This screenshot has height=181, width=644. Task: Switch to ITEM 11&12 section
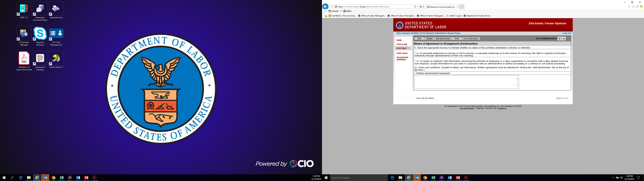pyautogui.click(x=402, y=53)
